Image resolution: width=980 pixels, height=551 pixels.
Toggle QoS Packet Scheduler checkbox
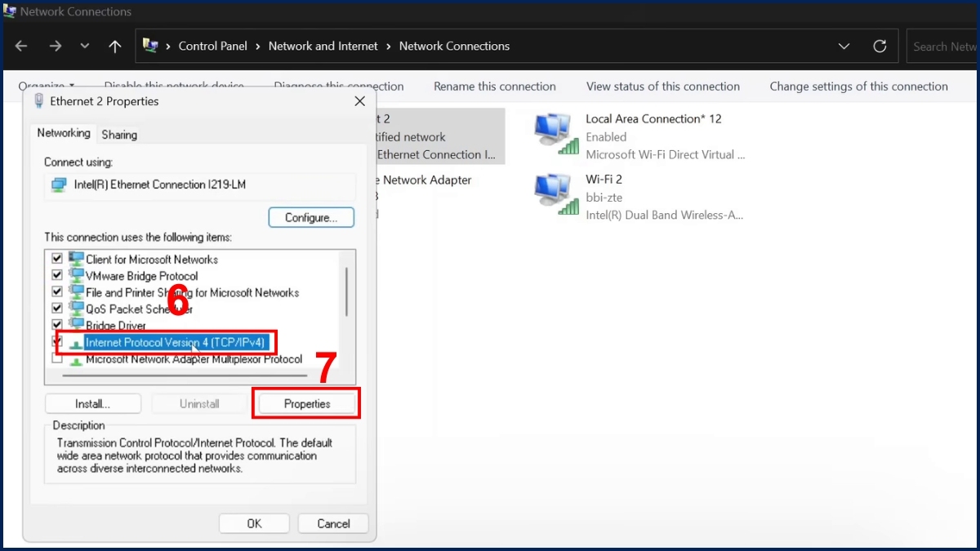[x=57, y=309]
